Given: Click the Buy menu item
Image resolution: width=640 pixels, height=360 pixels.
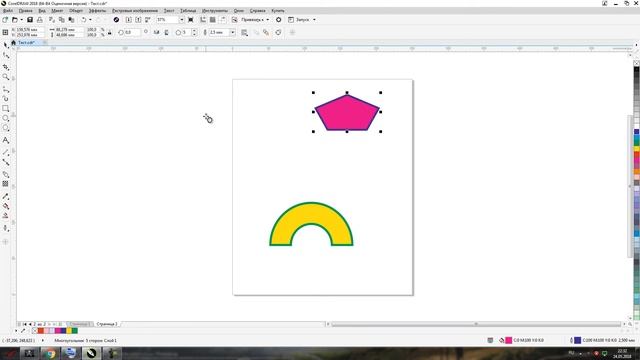Looking at the screenshot, I should [278, 11].
